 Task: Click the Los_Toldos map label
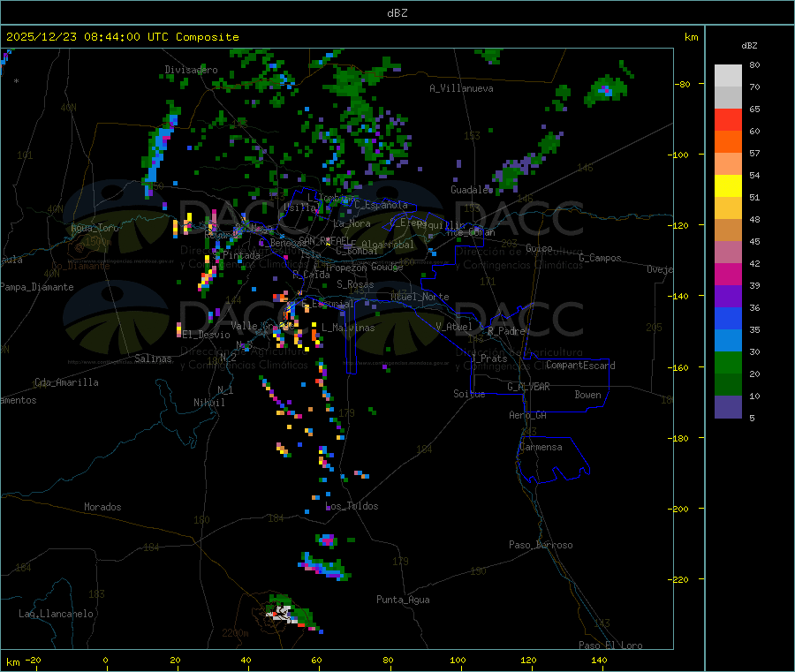click(352, 506)
